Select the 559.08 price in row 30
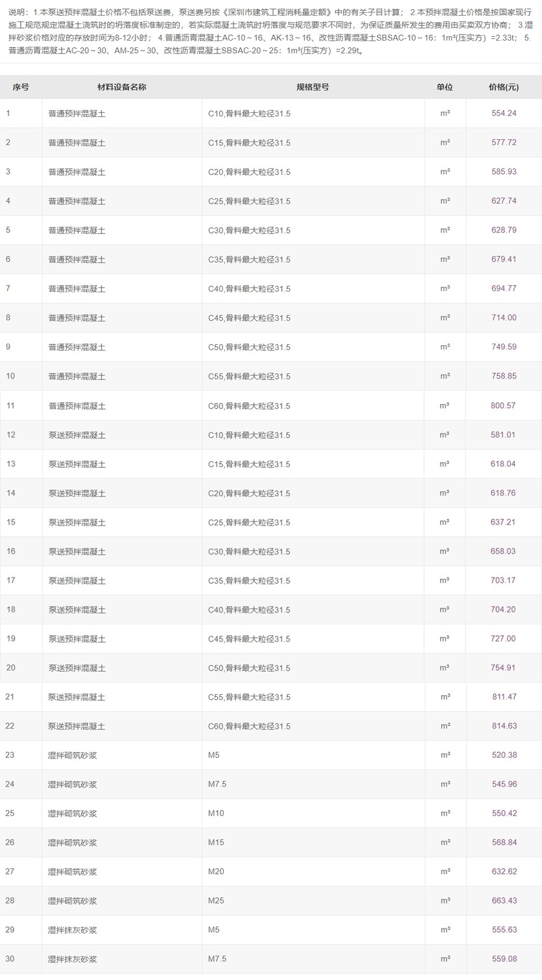542x980 pixels. point(504,959)
